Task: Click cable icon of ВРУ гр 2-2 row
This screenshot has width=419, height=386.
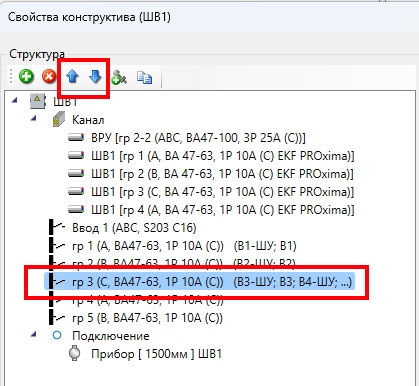Action: pyautogui.click(x=76, y=137)
